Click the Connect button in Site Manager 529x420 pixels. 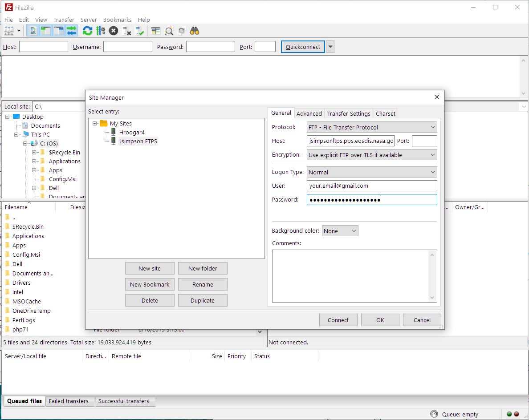(338, 320)
